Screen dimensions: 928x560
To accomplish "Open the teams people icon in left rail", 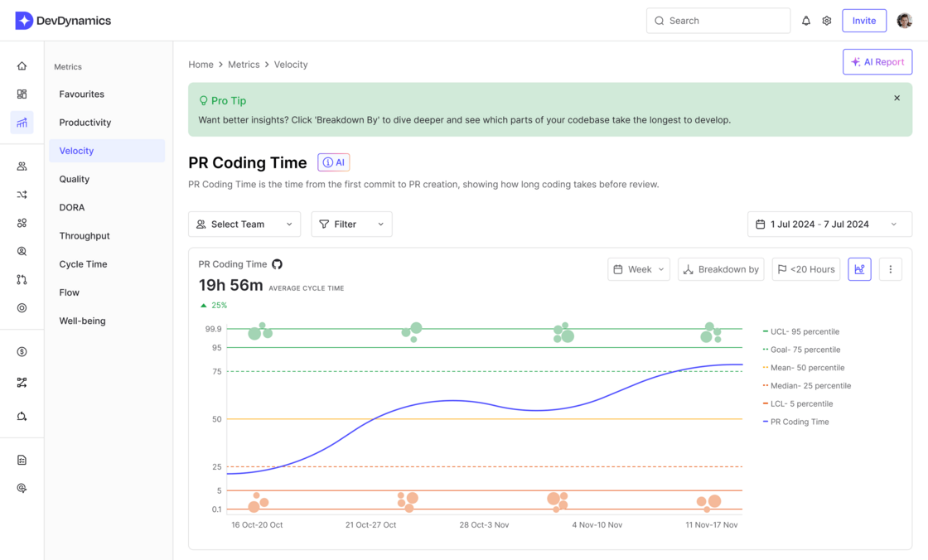I will pos(22,167).
